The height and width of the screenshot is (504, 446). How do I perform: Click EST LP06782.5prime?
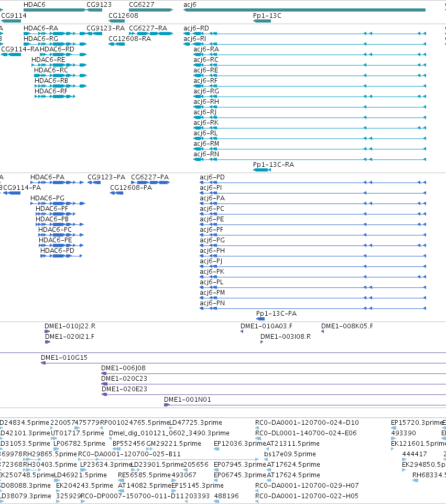click(x=79, y=444)
